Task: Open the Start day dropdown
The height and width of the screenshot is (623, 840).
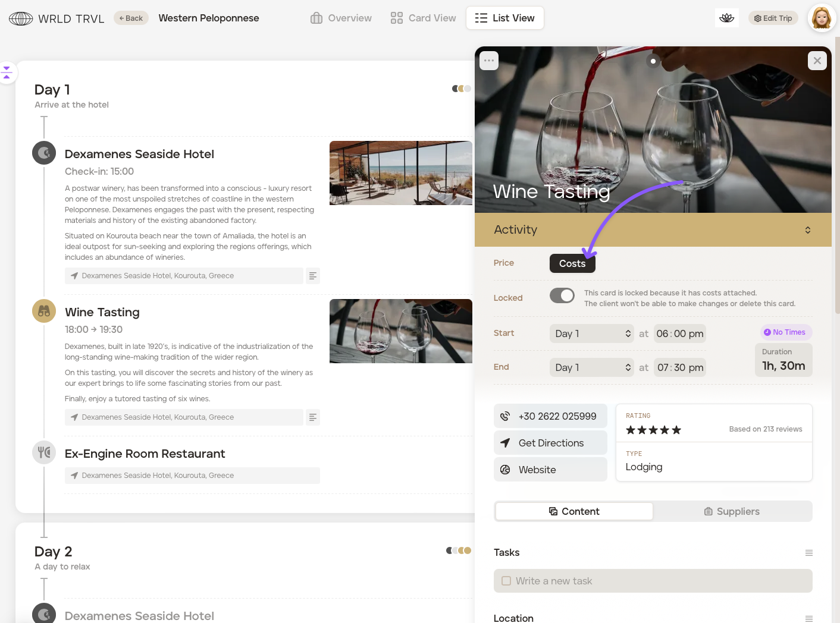Action: 592,333
